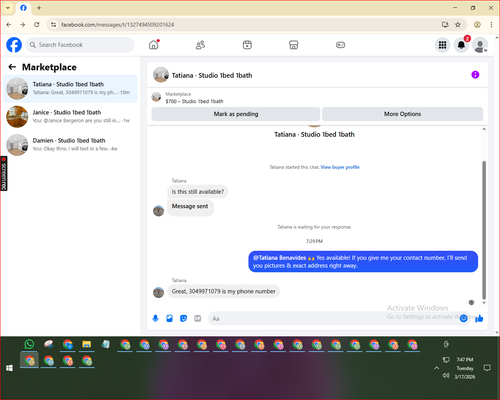The image size is (500, 400).
Task: Click the blue 'Yes available!' sent message
Action: click(363, 262)
